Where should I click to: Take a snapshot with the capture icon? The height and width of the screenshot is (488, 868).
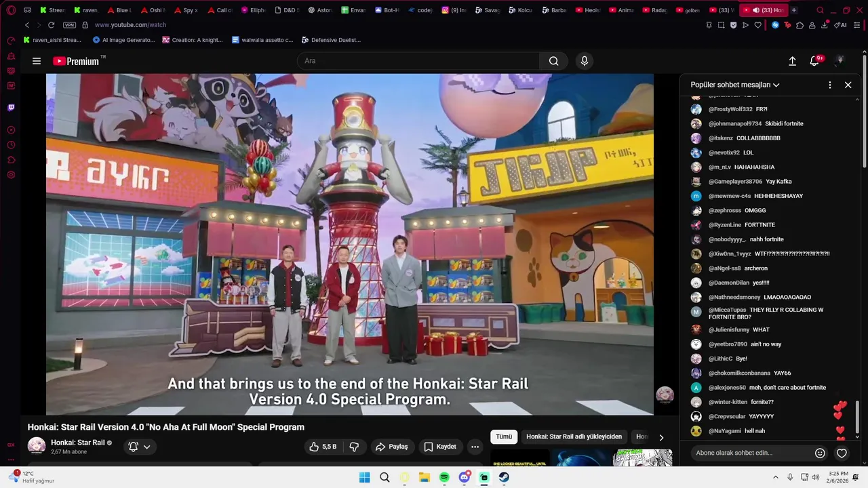pyautogui.click(x=721, y=25)
